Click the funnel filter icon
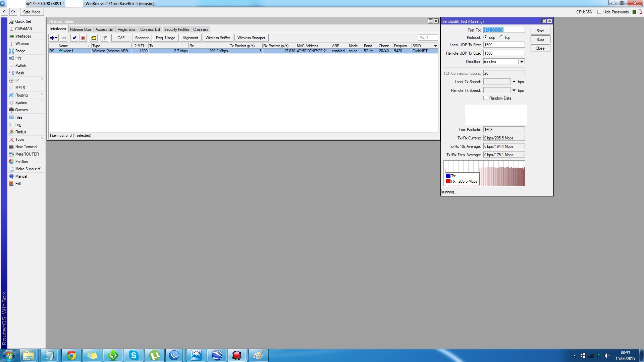Viewport: 644px width, 362px height. (105, 38)
